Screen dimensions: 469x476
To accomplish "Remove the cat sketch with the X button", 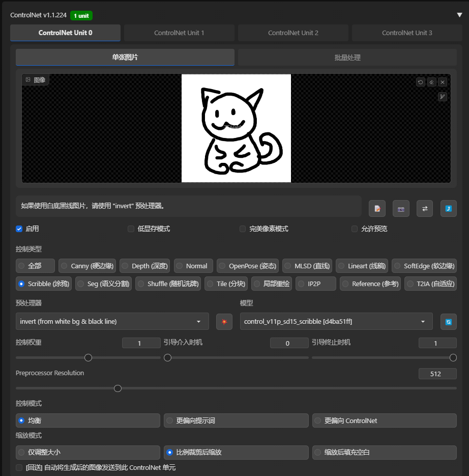I will (442, 82).
